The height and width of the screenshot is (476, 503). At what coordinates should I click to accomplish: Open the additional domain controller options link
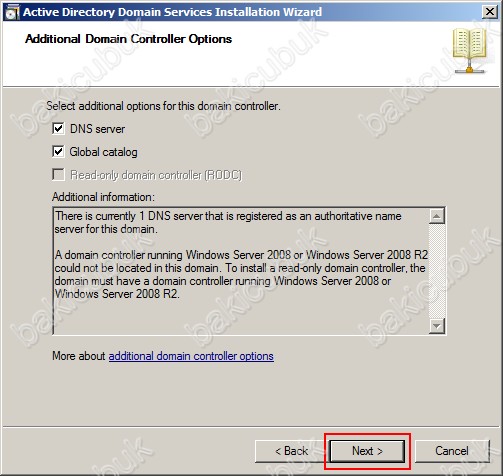click(191, 356)
